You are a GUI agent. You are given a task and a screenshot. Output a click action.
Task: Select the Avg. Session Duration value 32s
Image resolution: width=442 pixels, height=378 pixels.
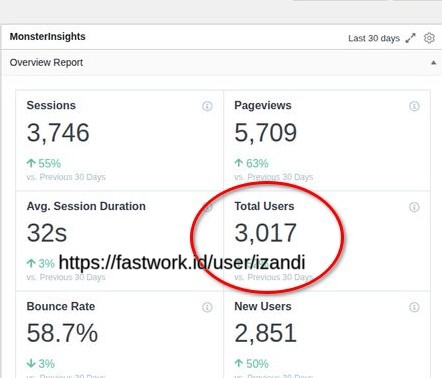tap(47, 233)
